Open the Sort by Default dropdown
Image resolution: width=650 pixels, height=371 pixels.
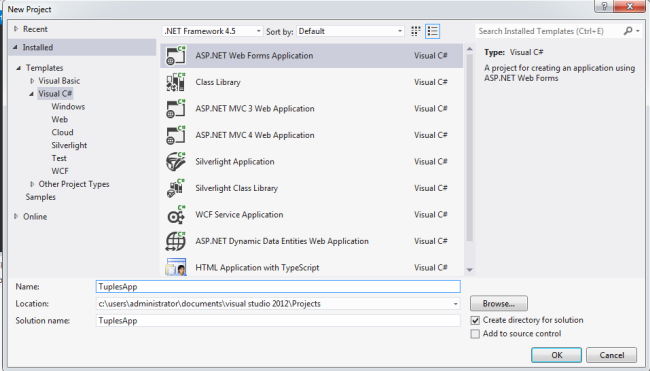(350, 31)
